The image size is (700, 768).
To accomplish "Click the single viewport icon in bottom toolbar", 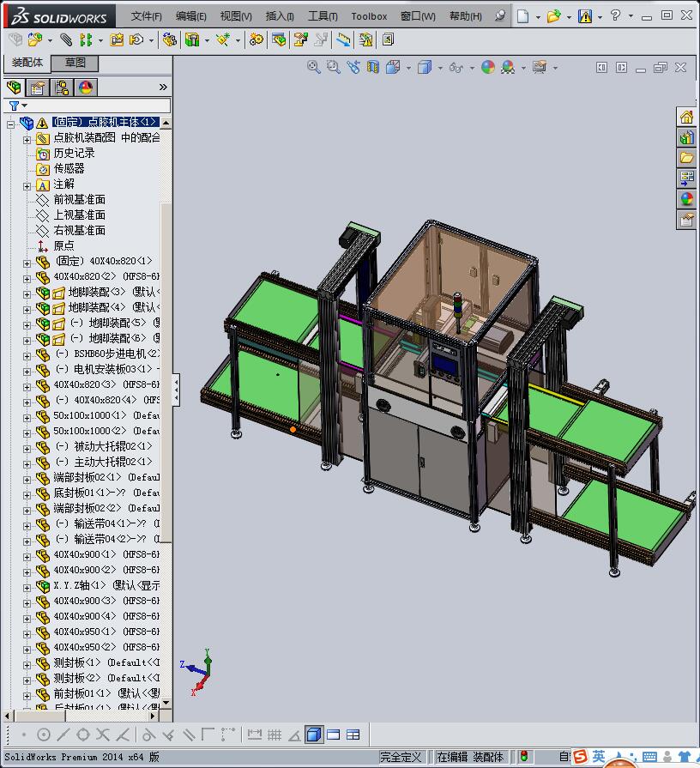I will click(334, 735).
